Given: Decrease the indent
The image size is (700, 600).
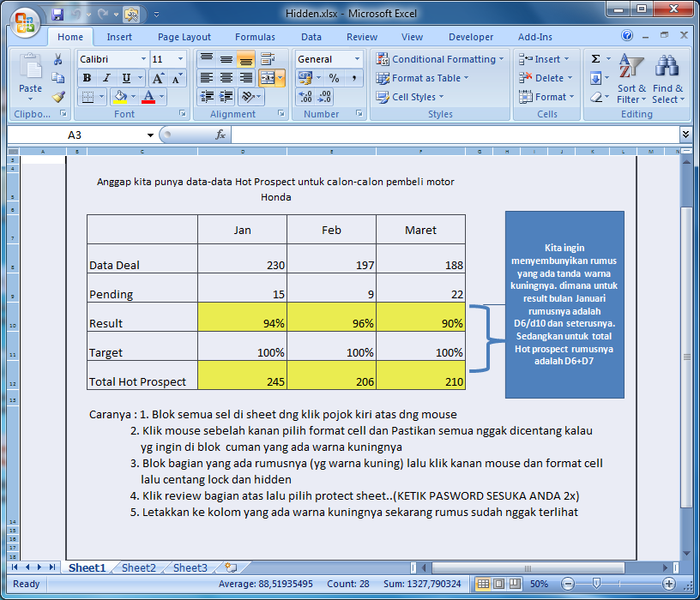Looking at the screenshot, I should pos(207,97).
